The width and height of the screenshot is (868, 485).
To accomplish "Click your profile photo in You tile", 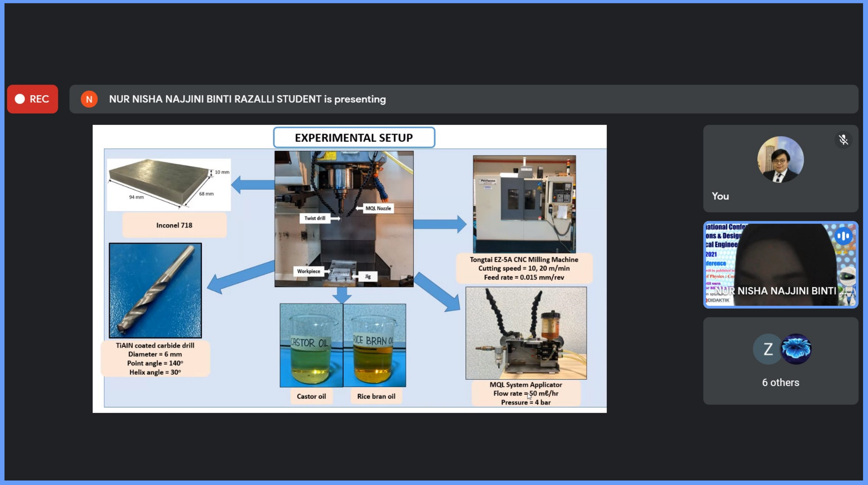I will 780,159.
